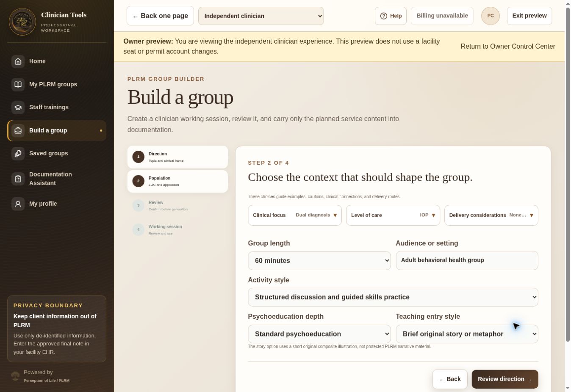The image size is (571, 392).
Task: Click the Home house icon
Action: 18,61
